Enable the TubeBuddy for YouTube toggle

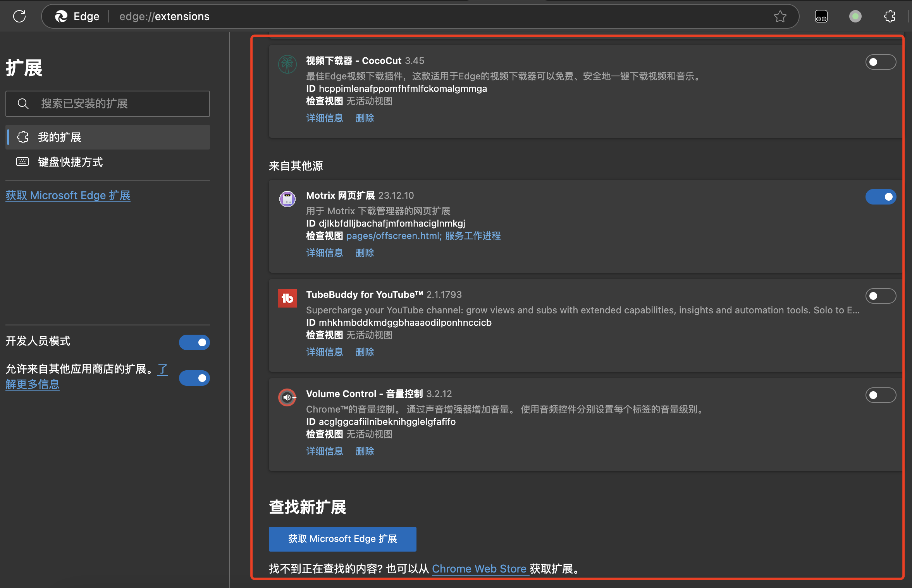click(881, 296)
